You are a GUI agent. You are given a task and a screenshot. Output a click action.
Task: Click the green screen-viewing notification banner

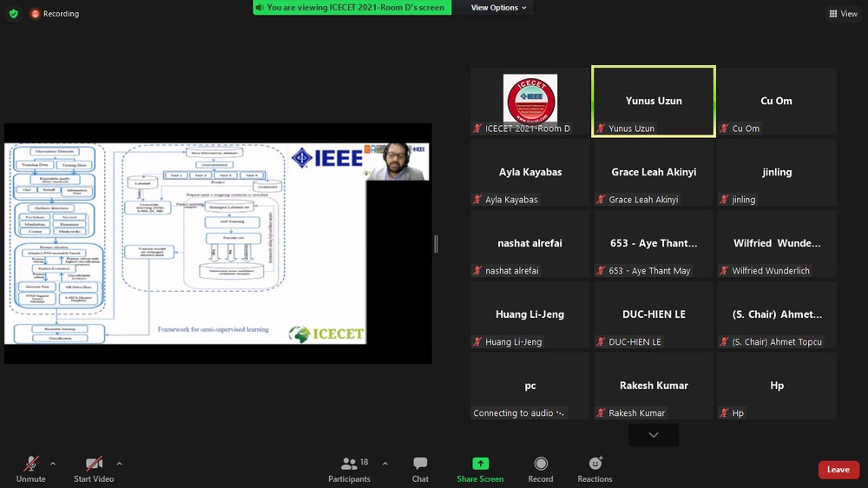point(351,8)
